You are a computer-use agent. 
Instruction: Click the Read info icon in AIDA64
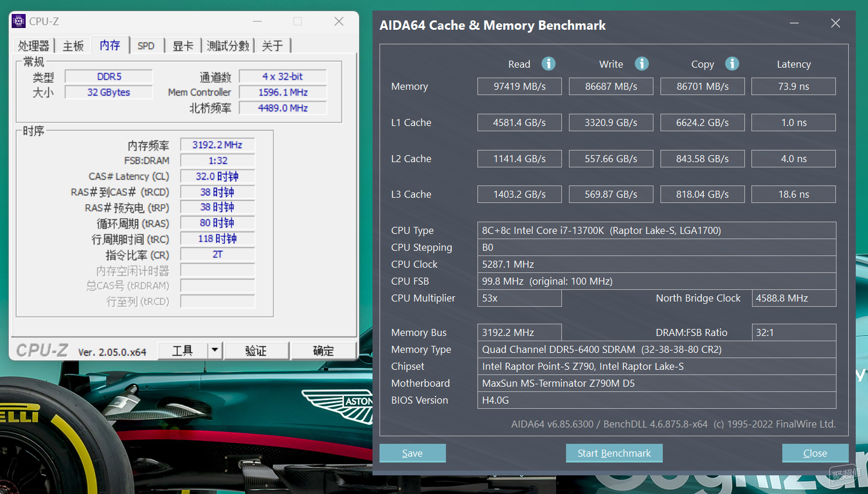click(x=549, y=64)
